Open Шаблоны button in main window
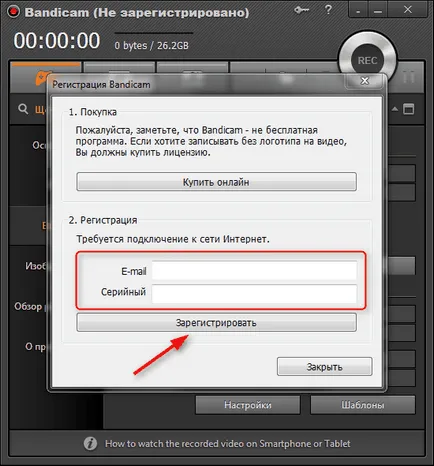 363,405
